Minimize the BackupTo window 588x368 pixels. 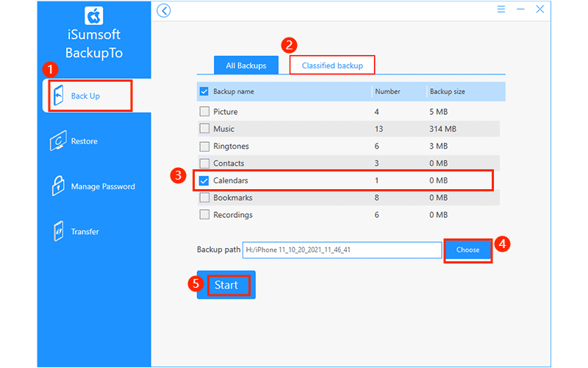tap(520, 9)
